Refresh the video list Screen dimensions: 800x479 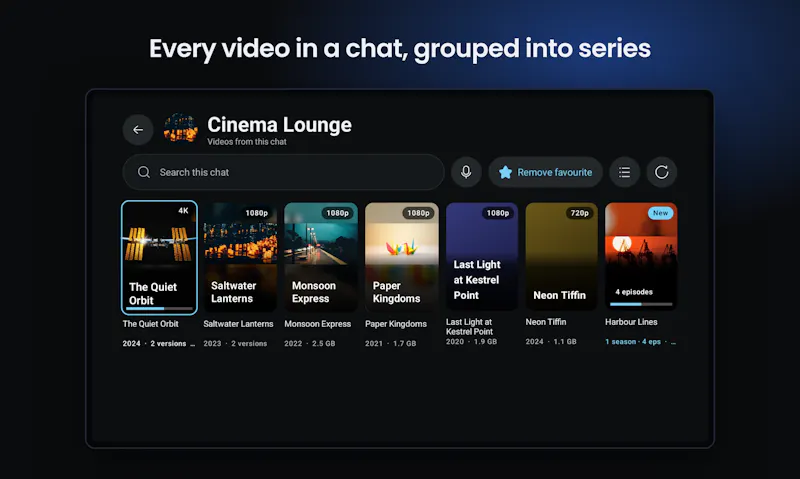[x=662, y=172]
